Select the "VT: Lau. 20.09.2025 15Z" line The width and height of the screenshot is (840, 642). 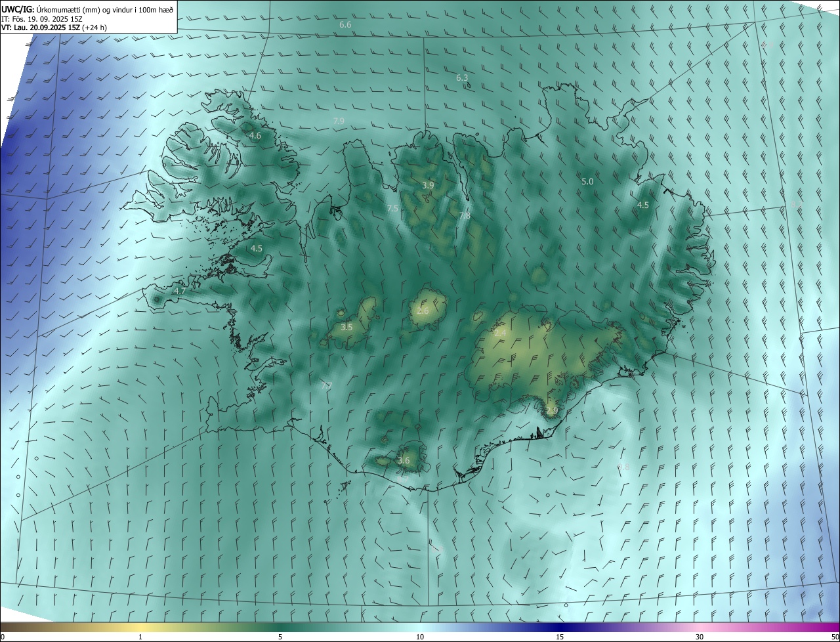point(41,28)
